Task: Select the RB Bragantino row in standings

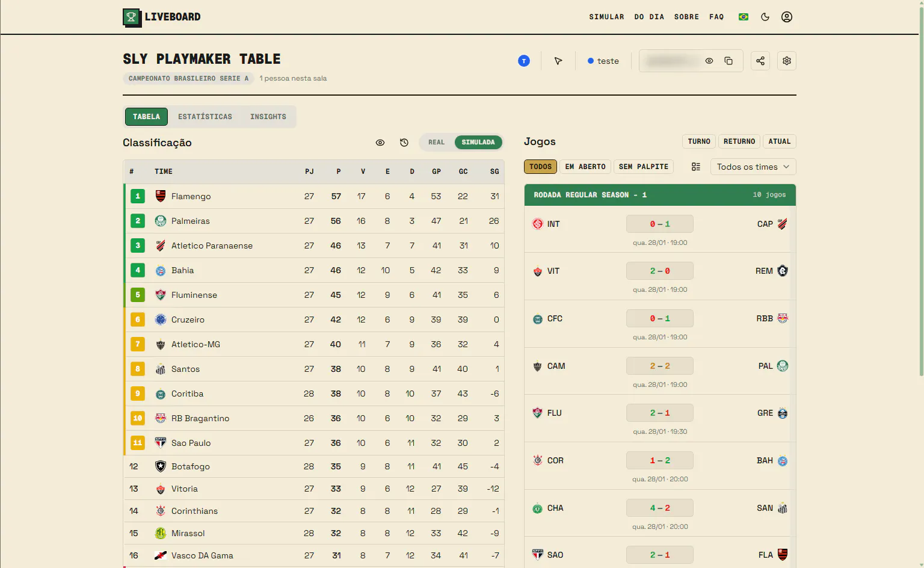Action: point(314,418)
